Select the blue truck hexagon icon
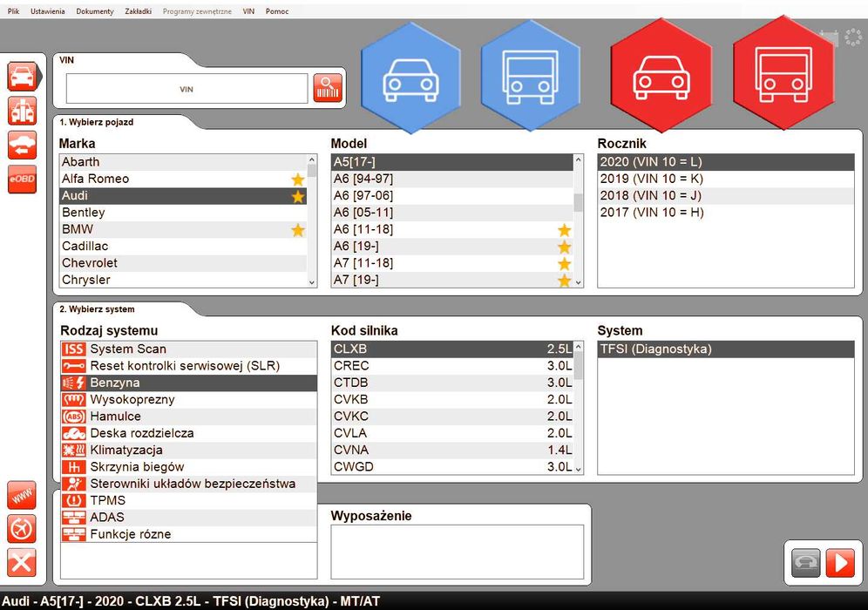The width and height of the screenshot is (868, 610). point(531,77)
